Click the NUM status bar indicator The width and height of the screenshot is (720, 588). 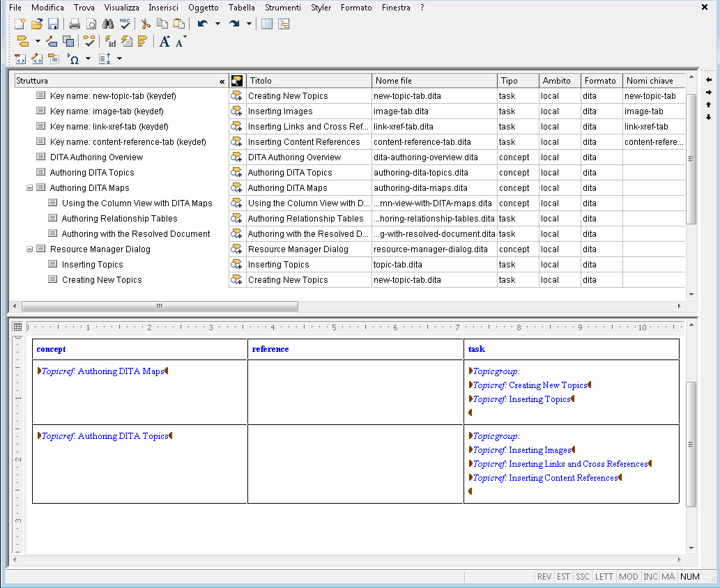[x=690, y=577]
